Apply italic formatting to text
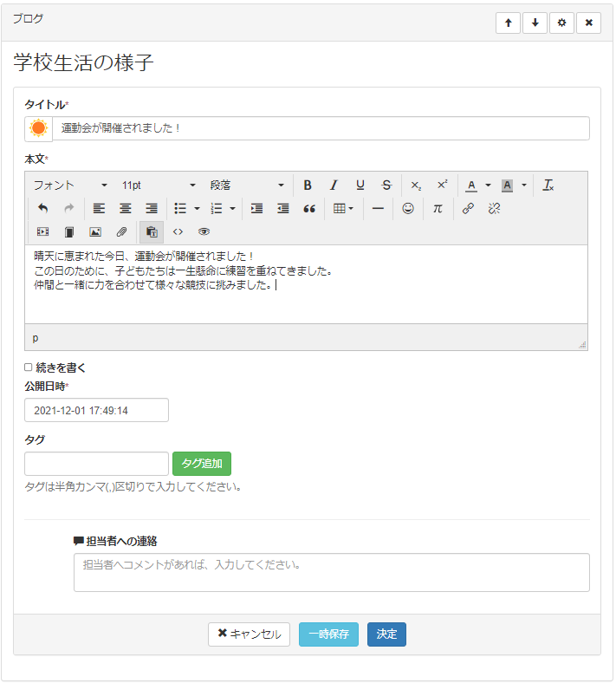616x683 pixels. tap(334, 185)
